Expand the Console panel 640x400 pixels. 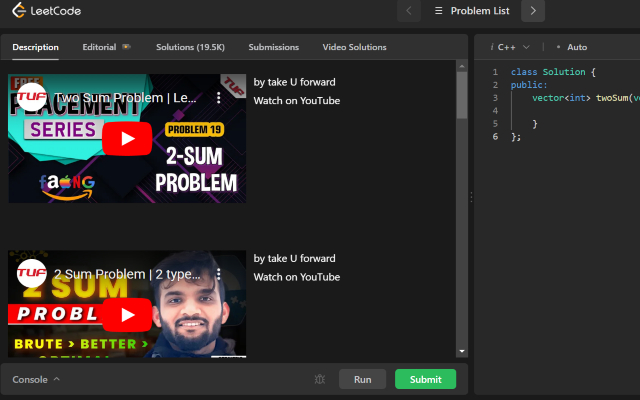(36, 380)
